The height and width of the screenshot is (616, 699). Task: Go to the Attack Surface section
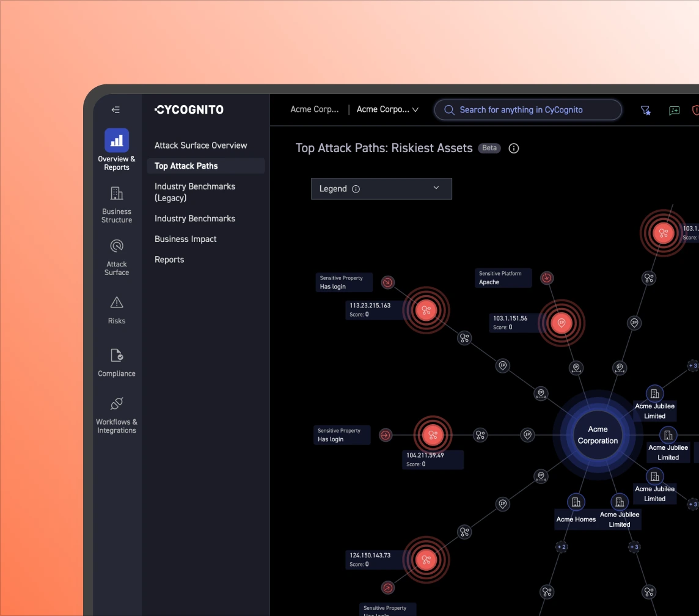(x=117, y=246)
